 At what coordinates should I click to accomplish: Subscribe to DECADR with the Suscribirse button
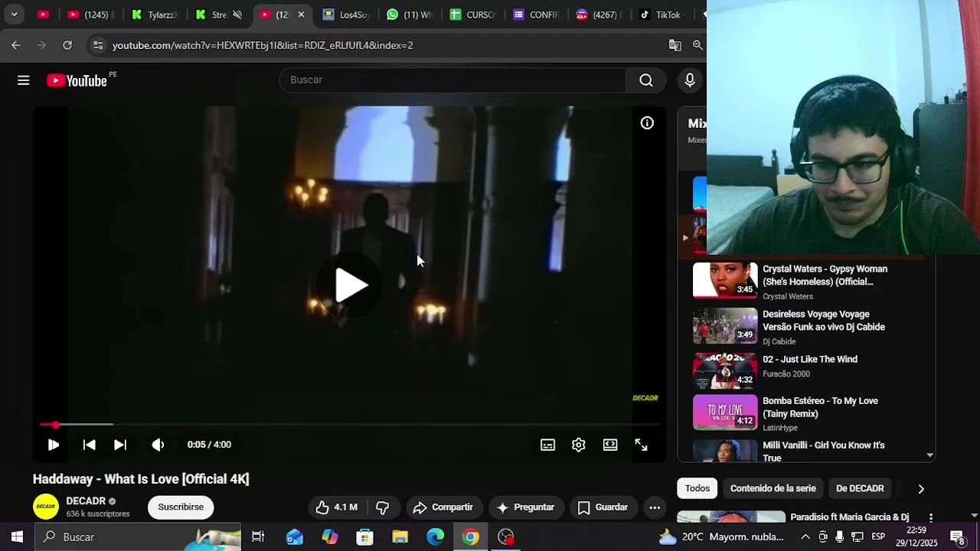181,507
